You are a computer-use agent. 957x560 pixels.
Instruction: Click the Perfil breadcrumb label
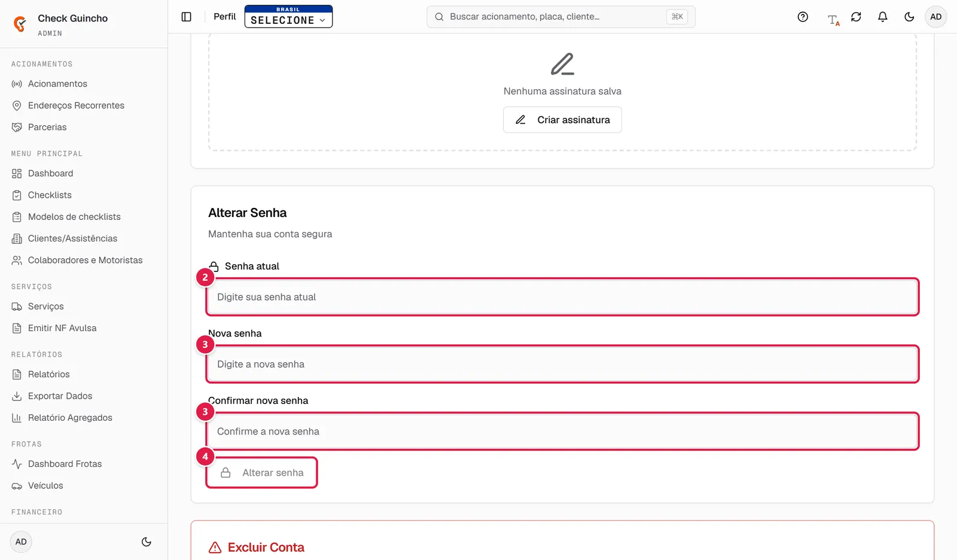click(225, 17)
